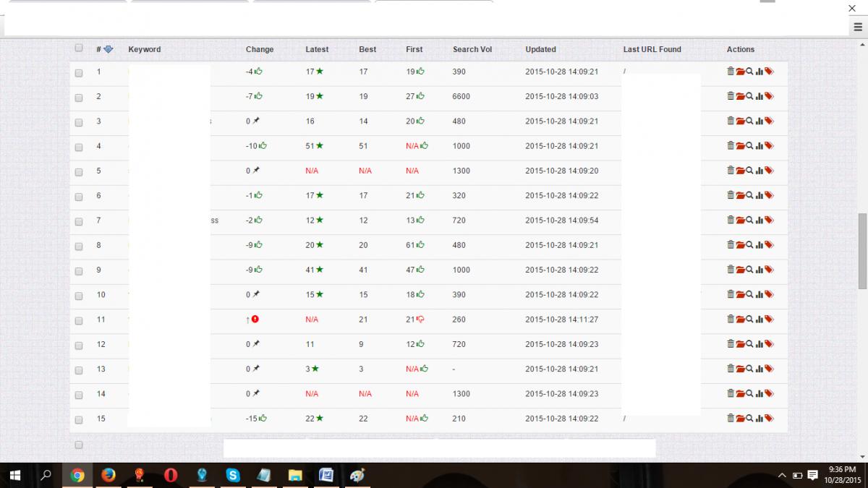Click search volume value 260
Viewport: 868px width, 488px height.
click(x=459, y=319)
